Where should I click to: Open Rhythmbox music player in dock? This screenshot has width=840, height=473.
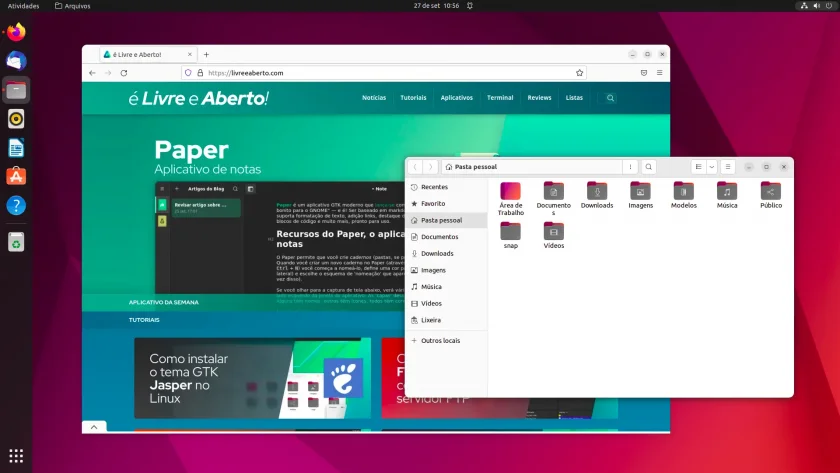point(16,119)
